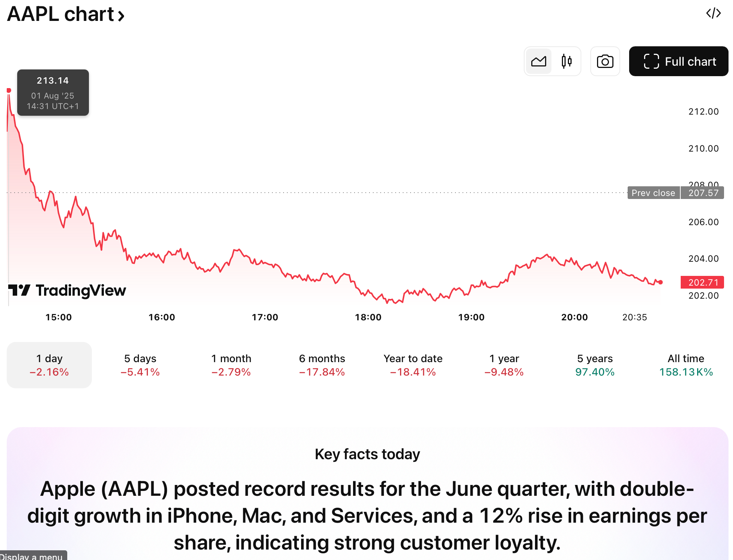Select the Year to date range
733x560 pixels.
413,365
